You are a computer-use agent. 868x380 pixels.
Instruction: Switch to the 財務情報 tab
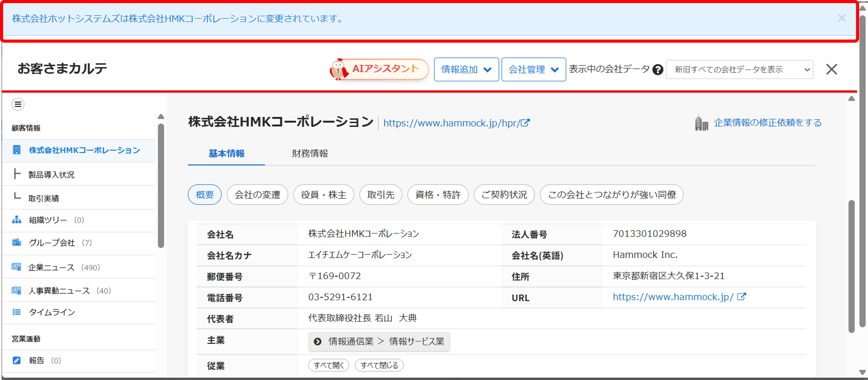310,153
